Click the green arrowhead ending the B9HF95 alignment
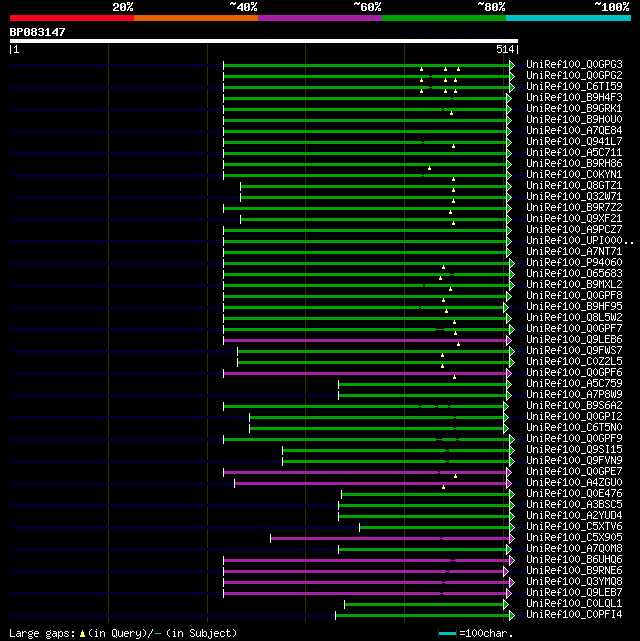 (x=506, y=307)
